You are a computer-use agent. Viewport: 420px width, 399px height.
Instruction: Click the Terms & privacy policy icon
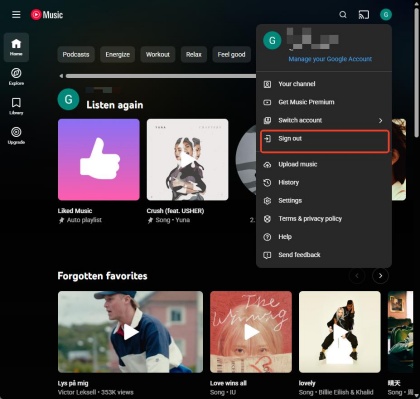(267, 219)
